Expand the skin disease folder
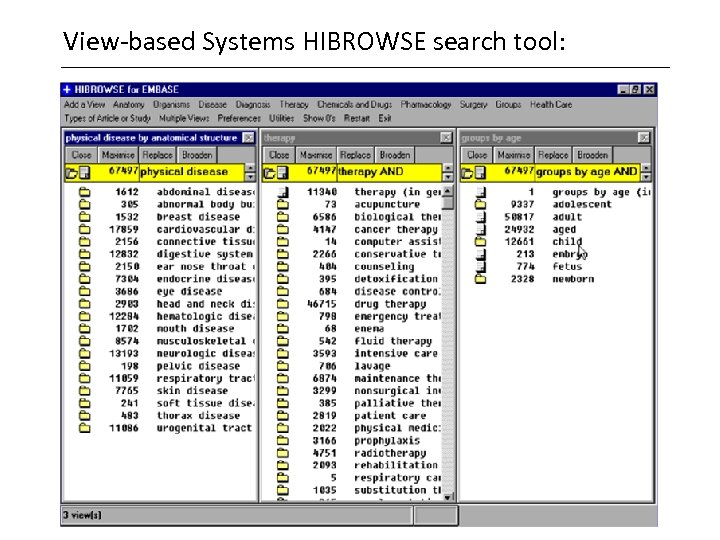Image resolution: width=720 pixels, height=540 pixels. (84, 391)
